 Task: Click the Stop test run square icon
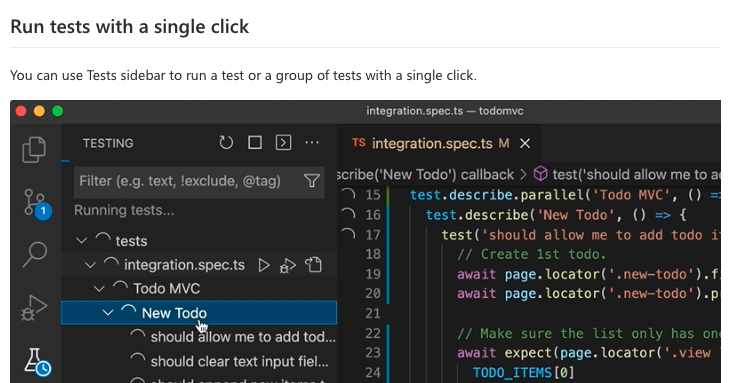pos(255,142)
